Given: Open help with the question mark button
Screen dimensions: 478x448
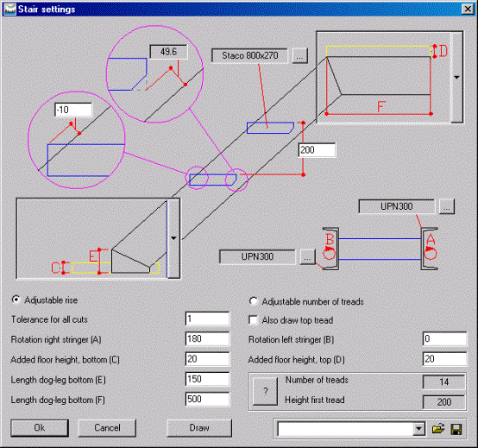Looking at the screenshot, I should [265, 391].
